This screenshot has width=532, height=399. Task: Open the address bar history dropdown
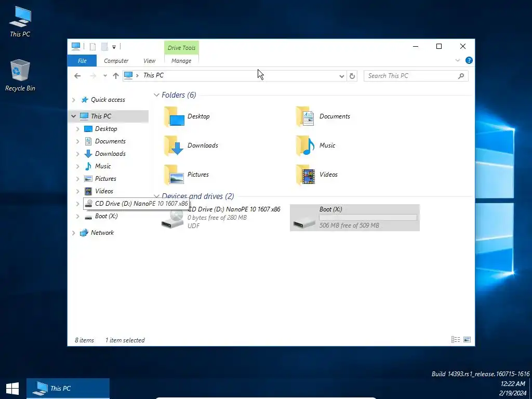tap(342, 76)
